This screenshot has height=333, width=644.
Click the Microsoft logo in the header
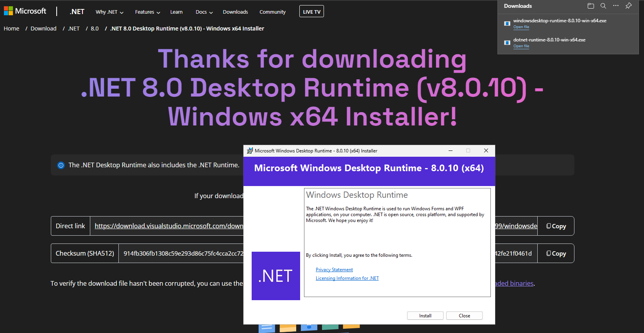point(25,11)
